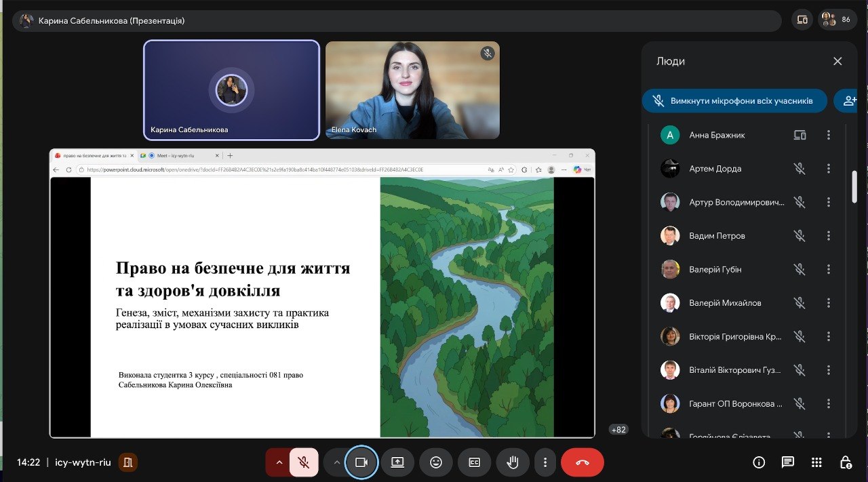Expand audio settings arrow next to microphone

[x=278, y=462]
